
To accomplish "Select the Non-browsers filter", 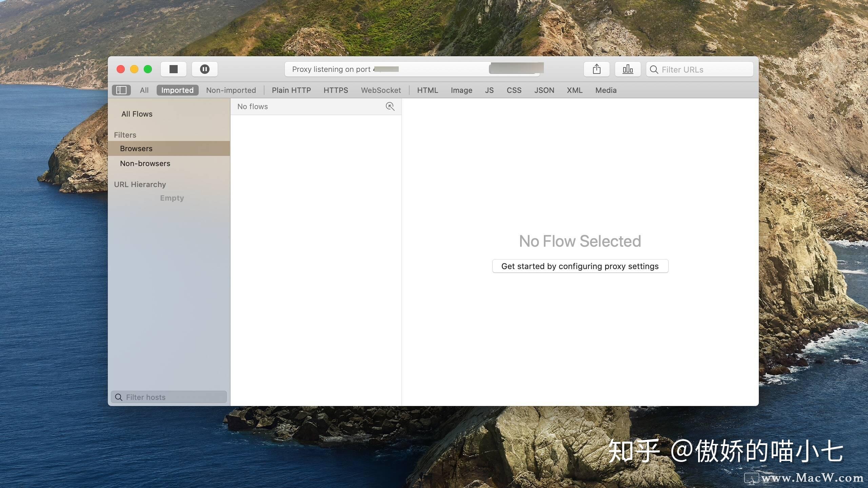I will [x=145, y=163].
